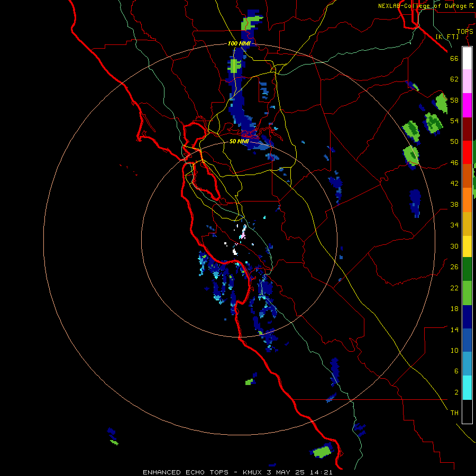Viewport: 476px width, 476px height.
Task: Pick the navy blue legend swatch
Action: pyautogui.click(x=467, y=317)
